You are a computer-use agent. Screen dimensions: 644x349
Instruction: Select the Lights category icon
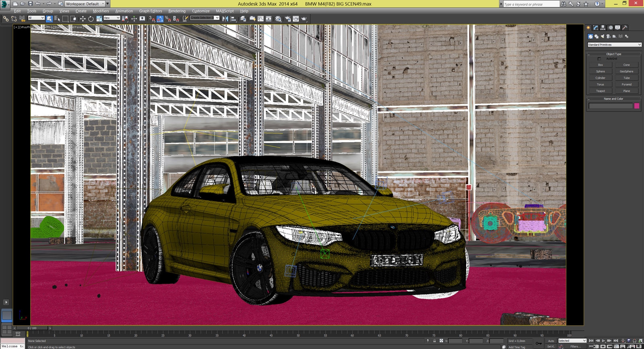pyautogui.click(x=603, y=36)
